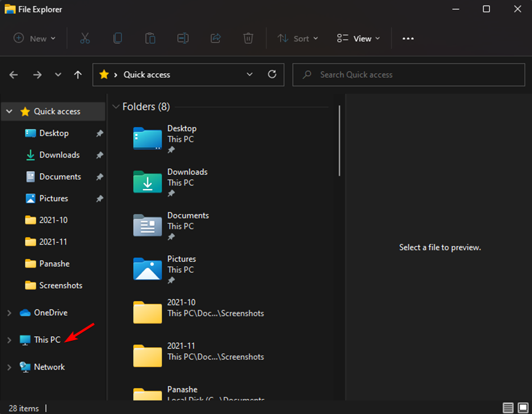This screenshot has height=414, width=532.
Task: Select Downloads in the navigation pane
Action: click(x=59, y=155)
